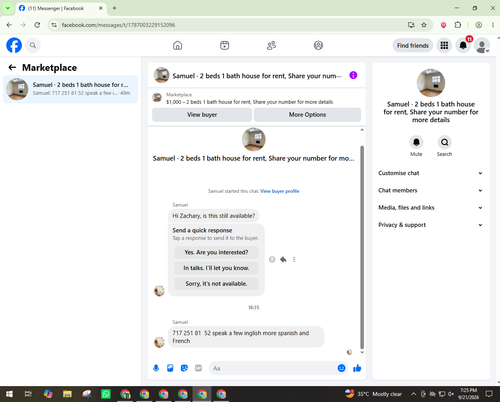Viewport: 500px width, 402px height.
Task: Click Samuel's phone number message bubble
Action: tap(246, 337)
